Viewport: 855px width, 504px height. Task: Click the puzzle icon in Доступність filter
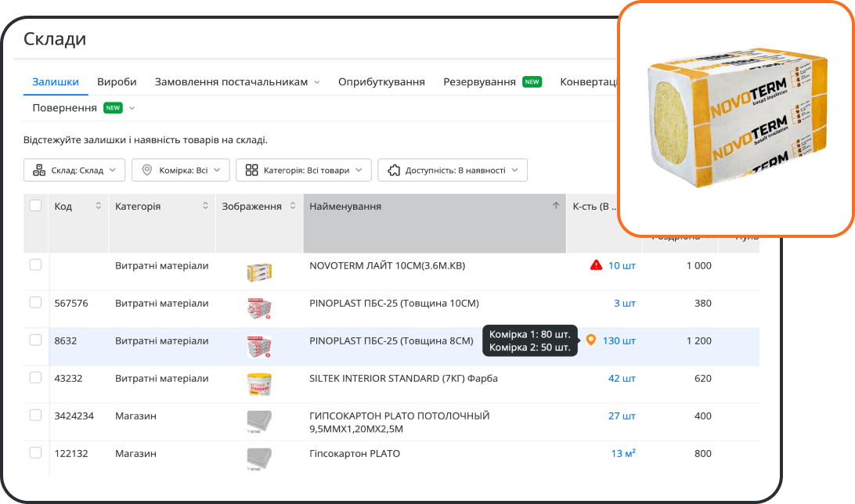[393, 170]
